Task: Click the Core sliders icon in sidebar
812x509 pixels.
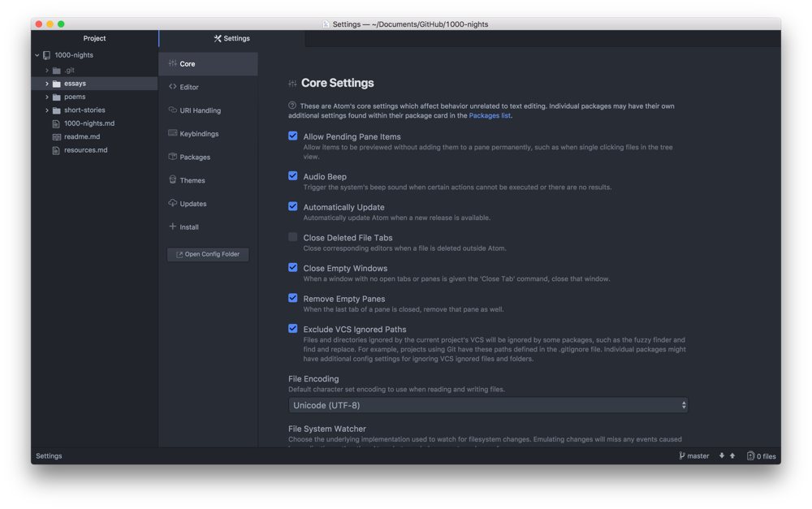Action: [x=172, y=63]
